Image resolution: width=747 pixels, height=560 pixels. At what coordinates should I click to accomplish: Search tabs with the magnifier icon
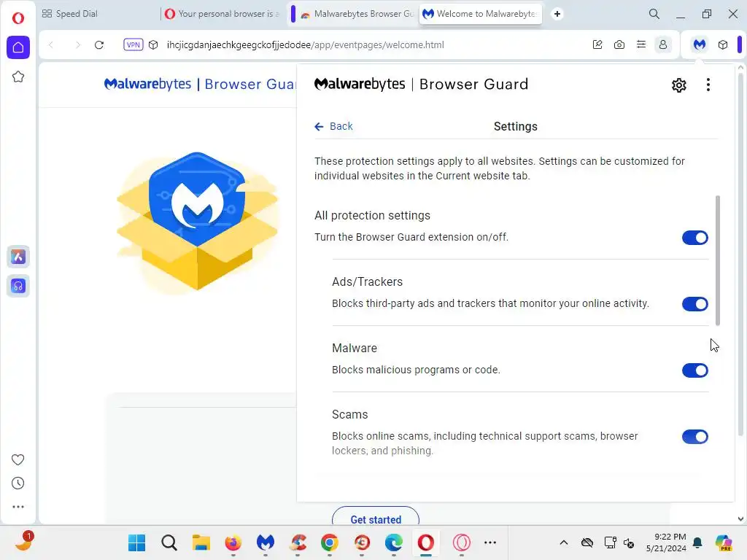[654, 14]
